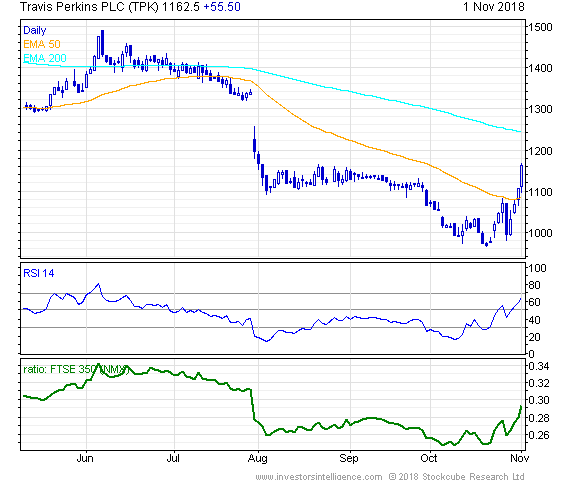Click the www.investorsintelligence.com text
This screenshot has width=575, height=480.
point(319,476)
